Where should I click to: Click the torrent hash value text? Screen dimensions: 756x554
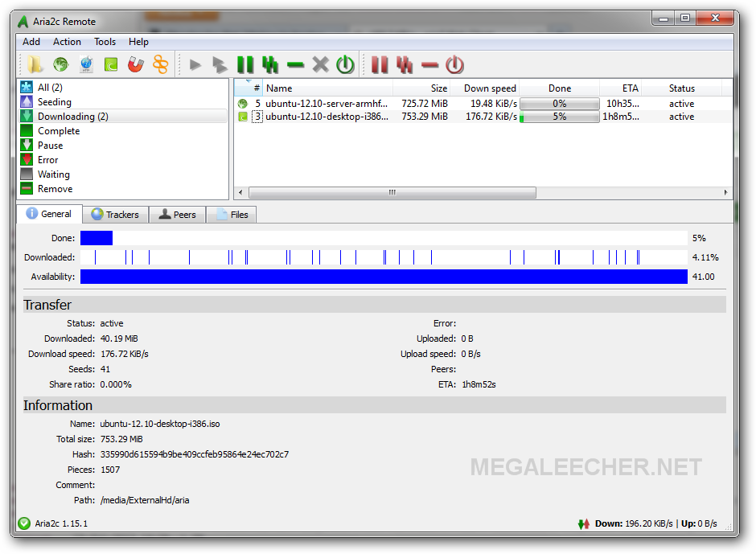[x=195, y=454]
